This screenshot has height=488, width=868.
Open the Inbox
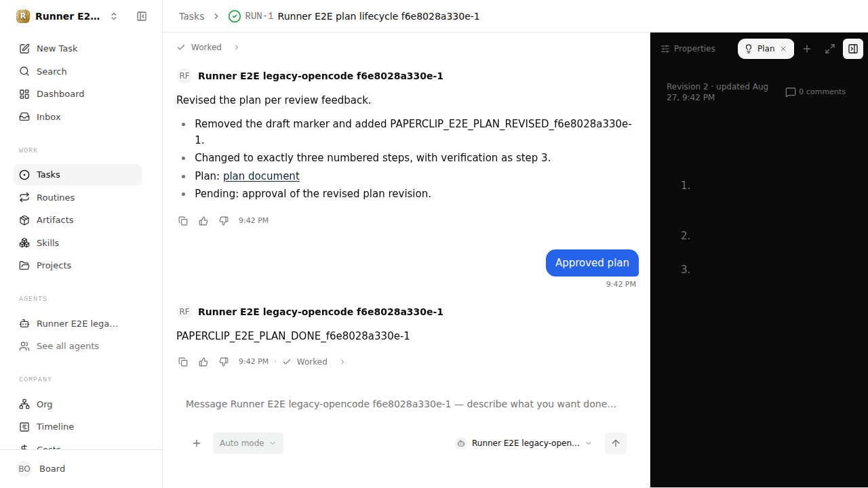click(x=77, y=117)
